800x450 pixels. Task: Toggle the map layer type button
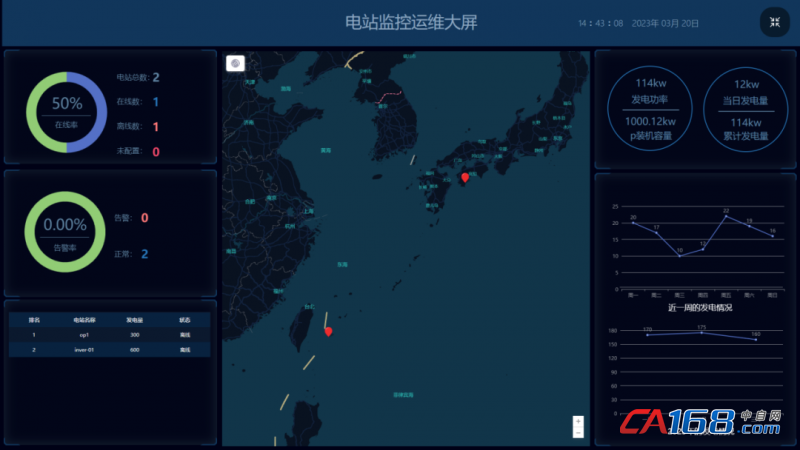[236, 63]
